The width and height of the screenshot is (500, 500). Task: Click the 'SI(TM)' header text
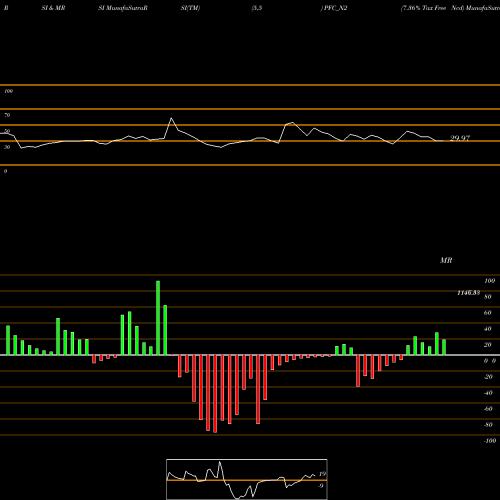point(190,8)
